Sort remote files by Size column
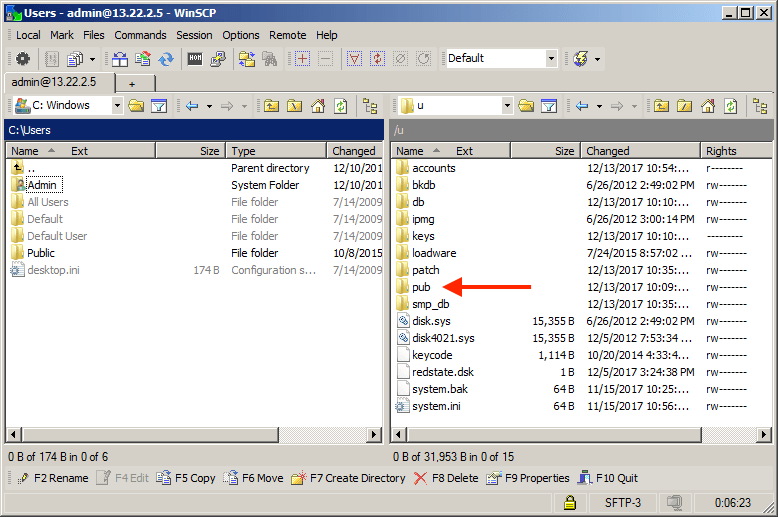Viewport: 778px width, 517px height. [564, 151]
